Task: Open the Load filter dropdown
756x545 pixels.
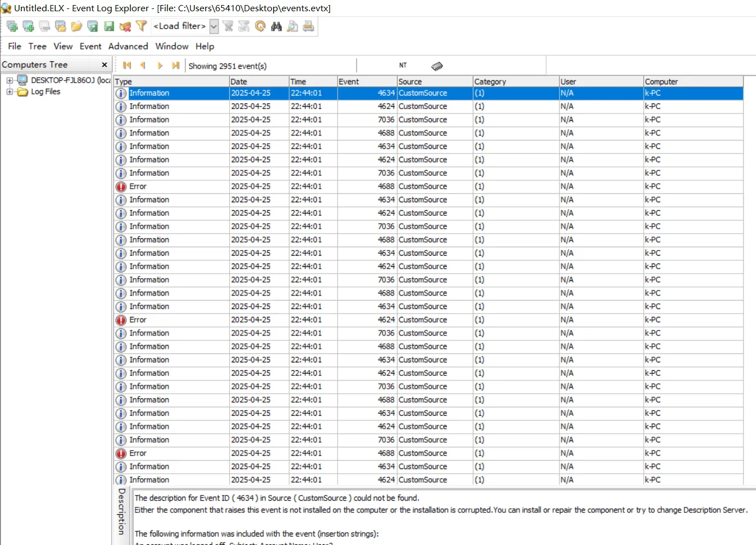Action: coord(214,26)
